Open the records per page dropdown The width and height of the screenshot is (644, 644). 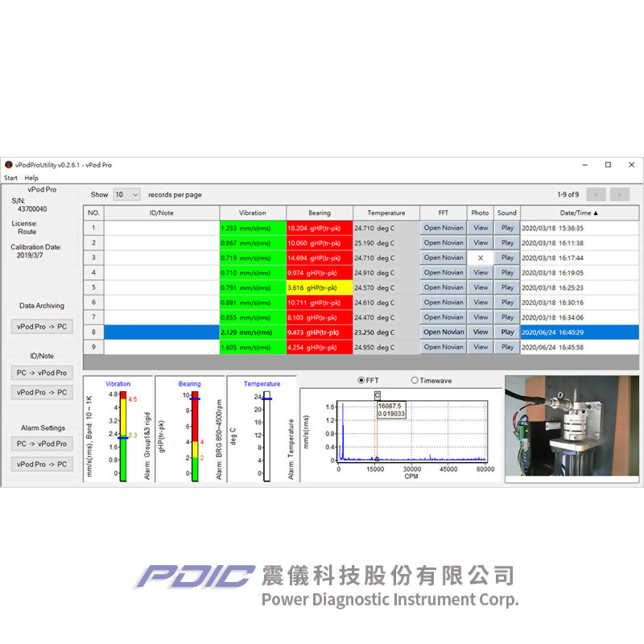pos(126,195)
